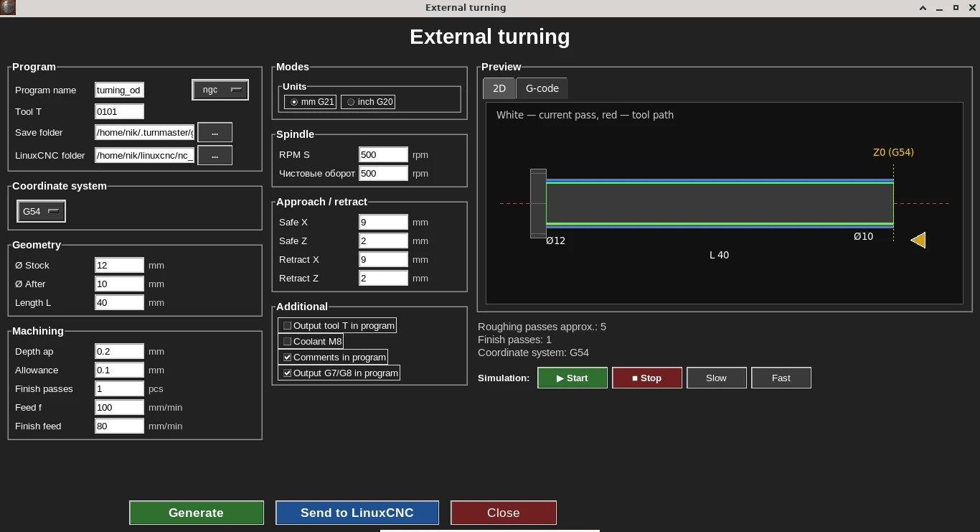Click the Feed f input field
The height and width of the screenshot is (532, 980).
click(x=120, y=407)
